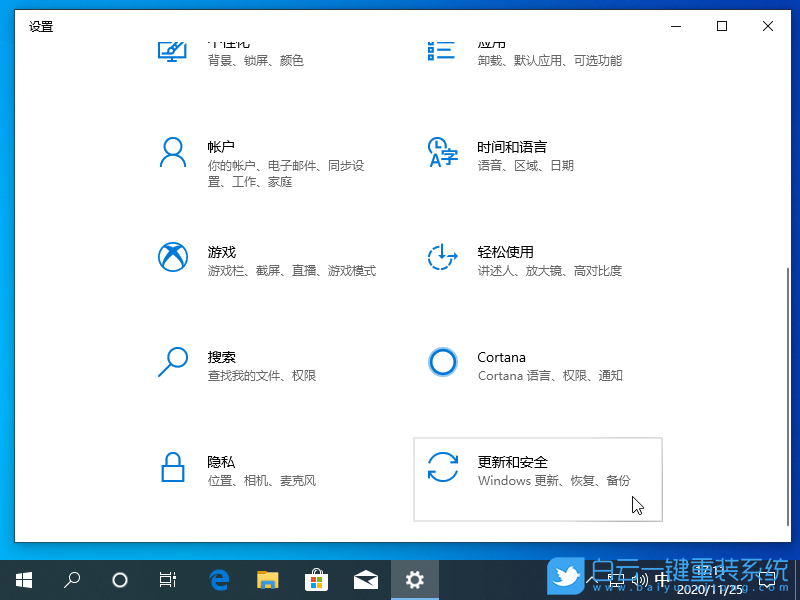Open the Start menu button
Screen dimensions: 800x600
[23, 579]
